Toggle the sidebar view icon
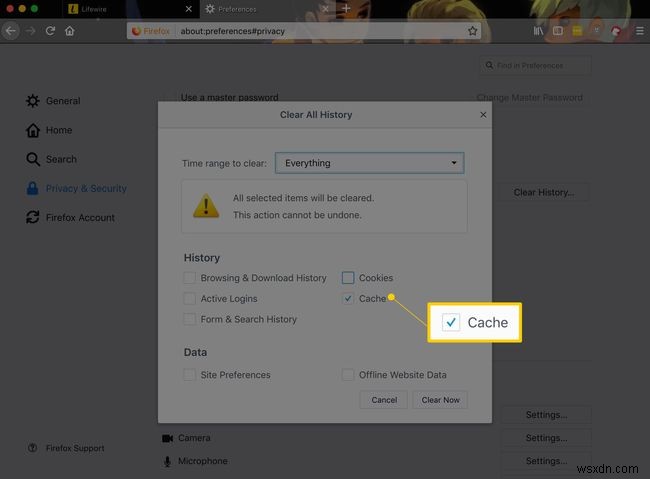650x479 pixels. (558, 31)
